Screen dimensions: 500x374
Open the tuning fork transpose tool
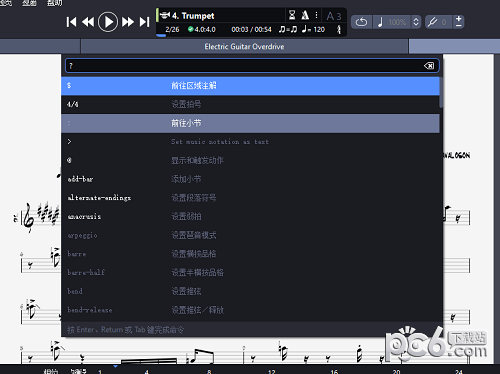tap(432, 22)
